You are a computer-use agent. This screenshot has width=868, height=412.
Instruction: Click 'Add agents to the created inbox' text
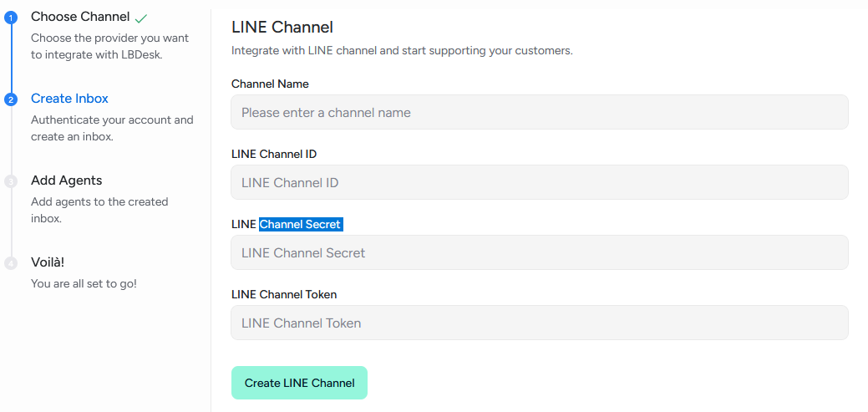99,210
